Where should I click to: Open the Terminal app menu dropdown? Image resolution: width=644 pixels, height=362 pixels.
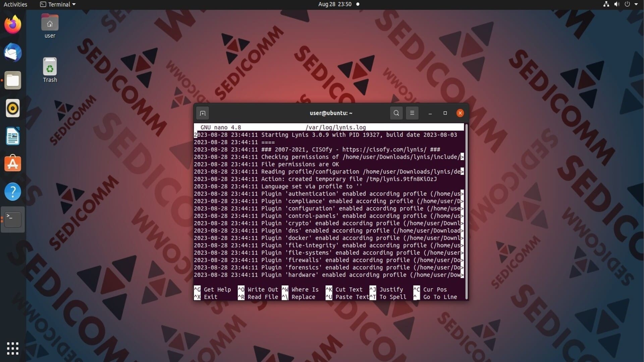pos(58,4)
